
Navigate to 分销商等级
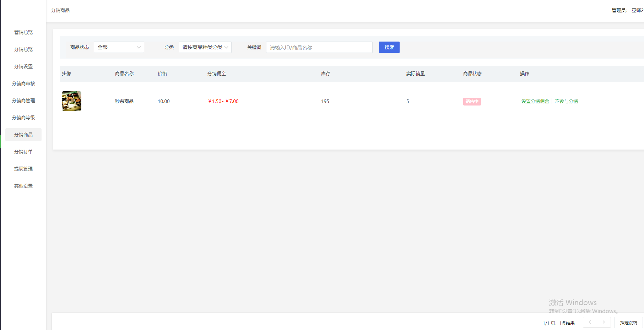tap(23, 118)
